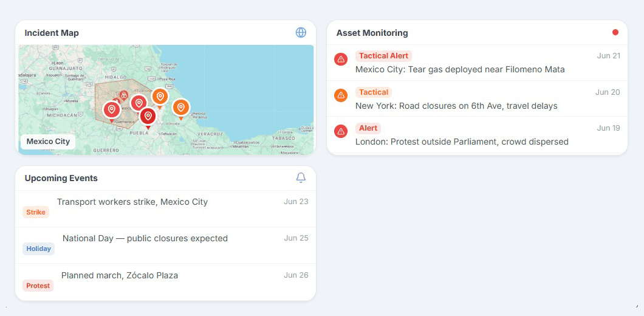Select the orange pin beside Heroica Veracruz
Image resolution: width=644 pixels, height=316 pixels.
pos(180,108)
